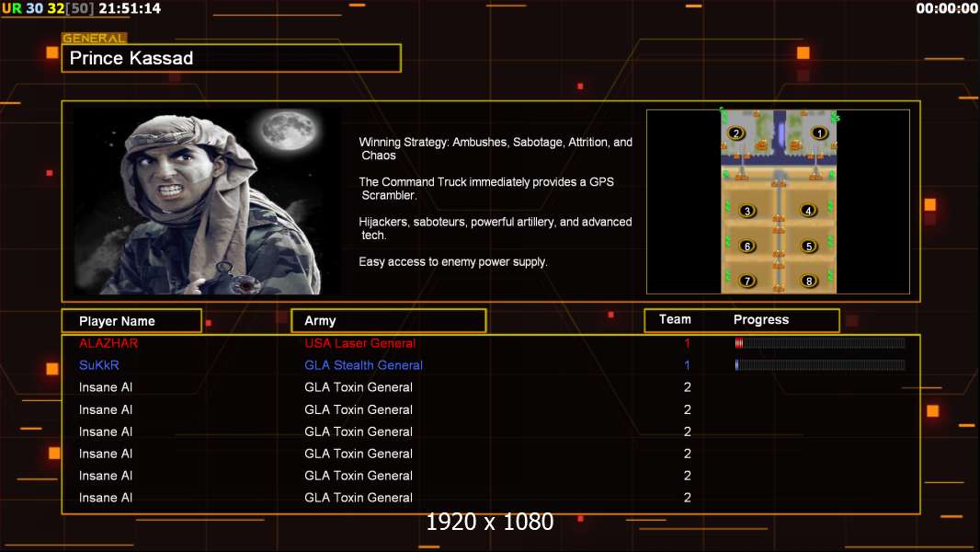Click the Winning Strategy description line
980x552 pixels.
[x=496, y=149]
